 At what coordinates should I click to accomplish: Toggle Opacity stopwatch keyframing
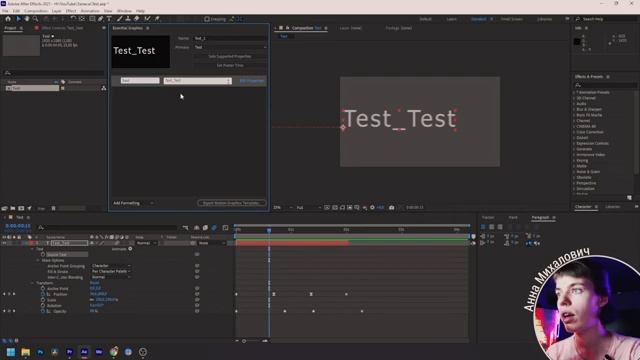pyautogui.click(x=43, y=311)
